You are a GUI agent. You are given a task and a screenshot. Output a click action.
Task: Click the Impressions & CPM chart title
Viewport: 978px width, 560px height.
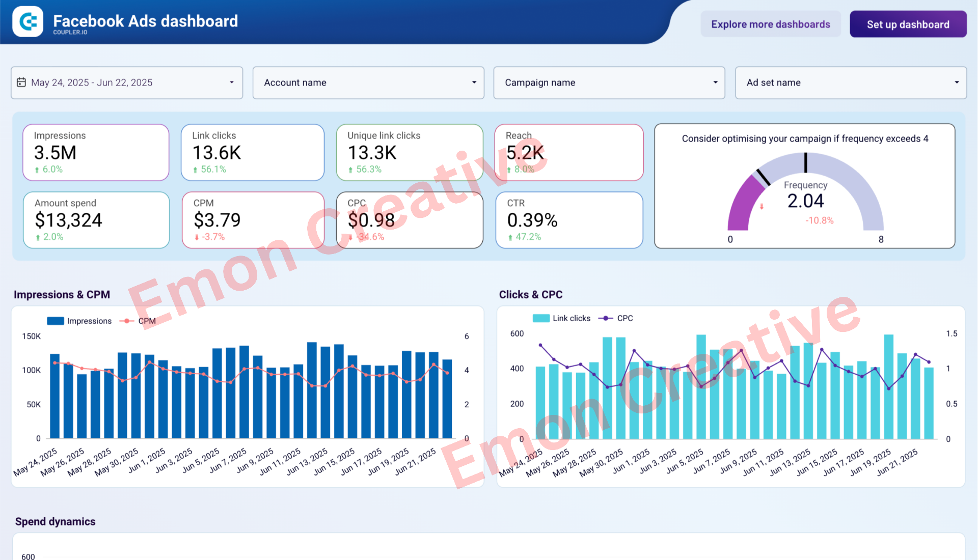tap(62, 295)
